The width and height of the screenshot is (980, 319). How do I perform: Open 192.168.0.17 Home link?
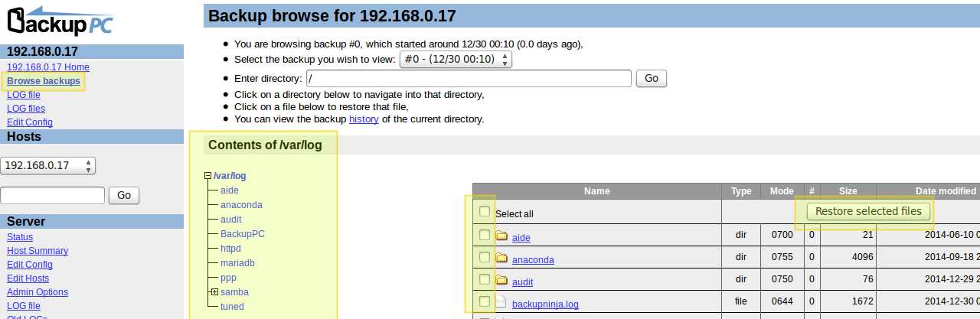48,67
